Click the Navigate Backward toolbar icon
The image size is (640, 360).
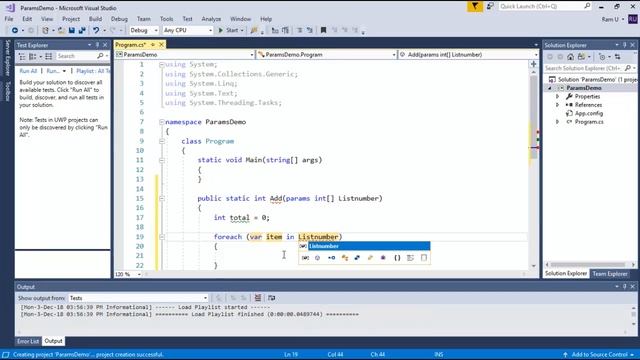[15, 30]
